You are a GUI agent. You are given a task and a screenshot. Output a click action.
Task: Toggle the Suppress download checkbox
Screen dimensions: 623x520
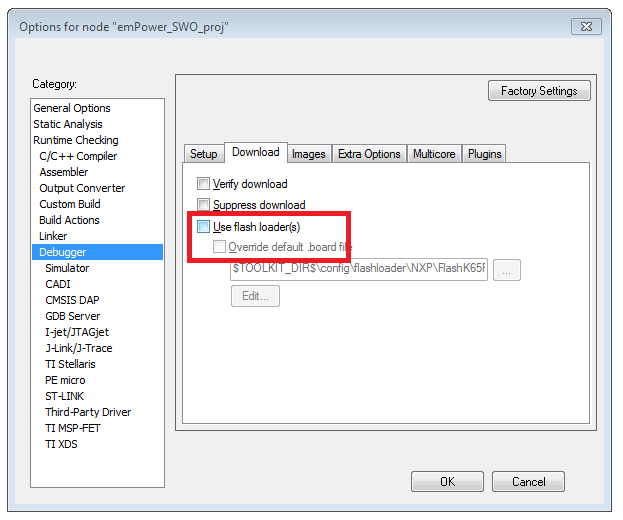pos(204,205)
